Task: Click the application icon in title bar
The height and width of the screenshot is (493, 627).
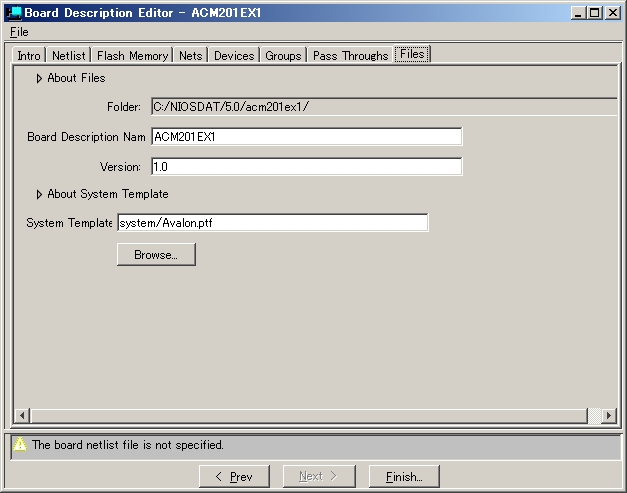Action: pyautogui.click(x=13, y=13)
